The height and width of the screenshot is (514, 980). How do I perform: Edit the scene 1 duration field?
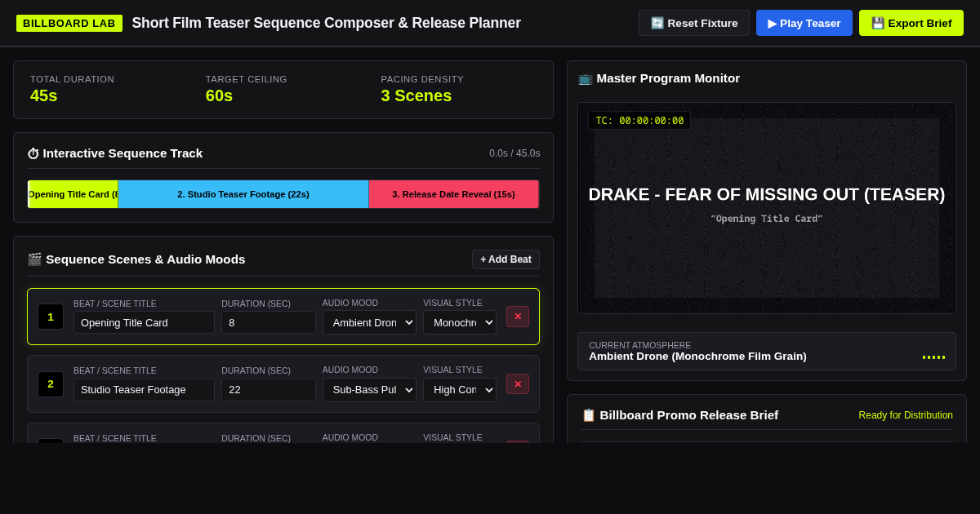pos(269,322)
